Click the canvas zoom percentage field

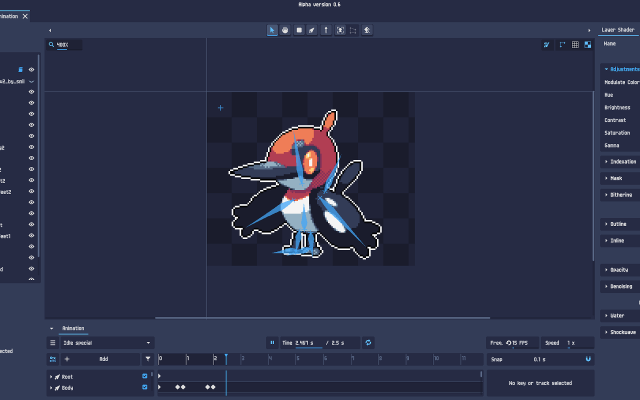coord(68,44)
